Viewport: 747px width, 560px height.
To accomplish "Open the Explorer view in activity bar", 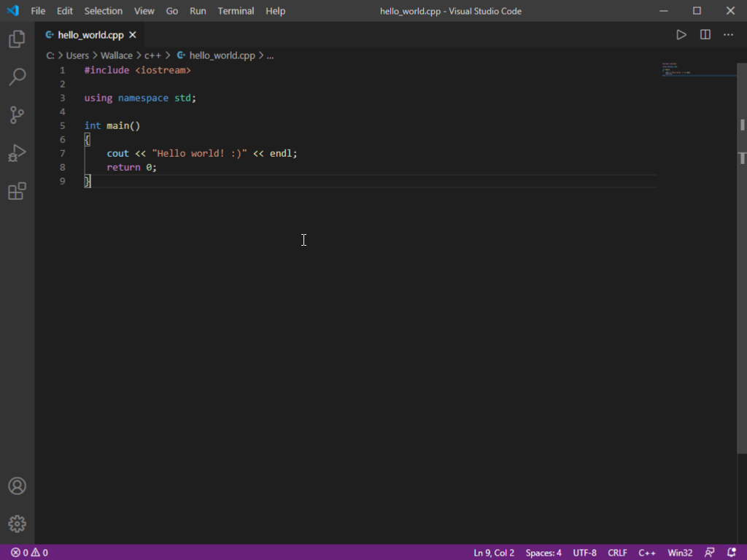I will tap(17, 39).
